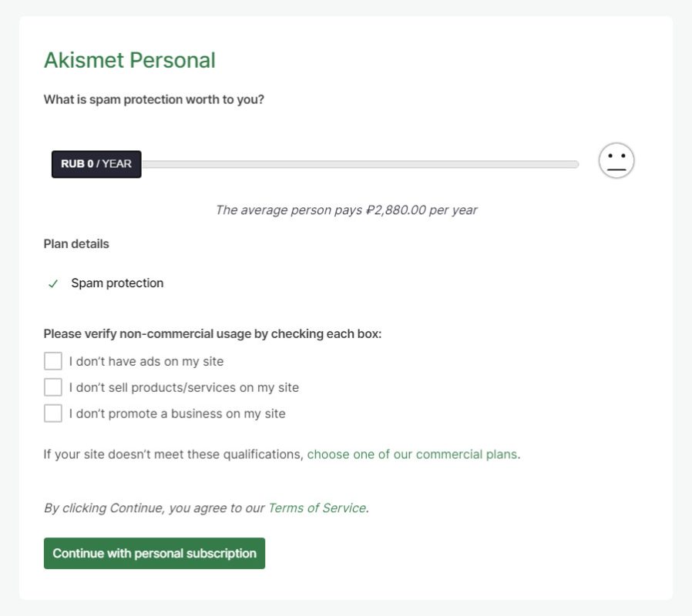
Task: Click the average person pays ₽2,880.00 text
Action: pos(346,209)
